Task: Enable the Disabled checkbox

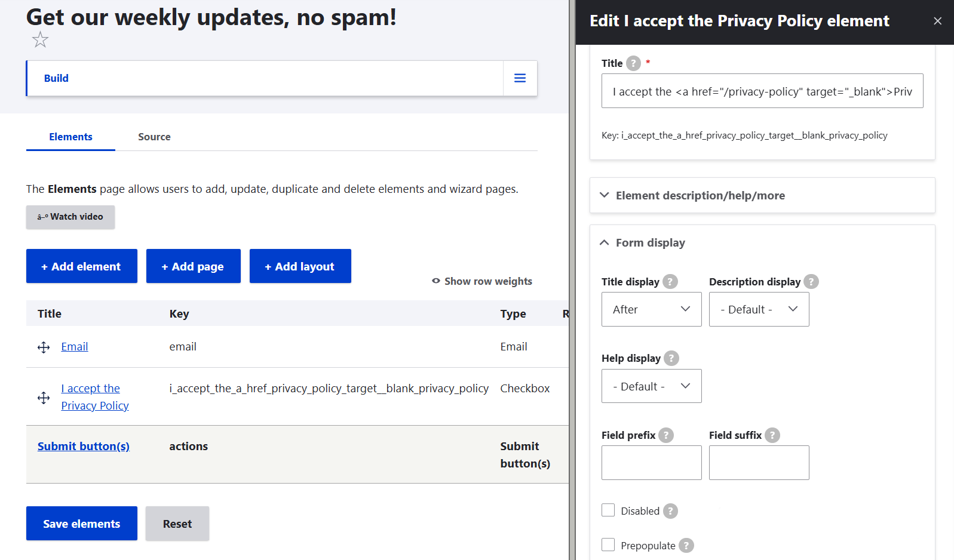Action: click(608, 510)
